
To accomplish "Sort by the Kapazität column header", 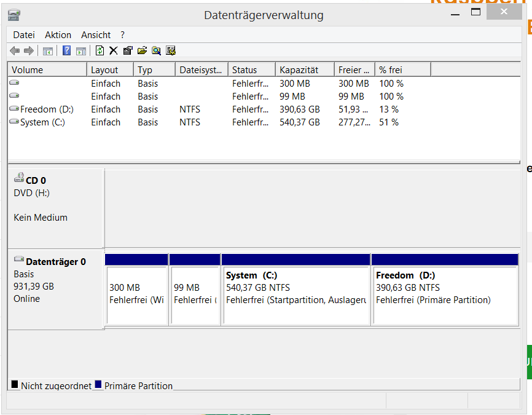I will [305, 69].
